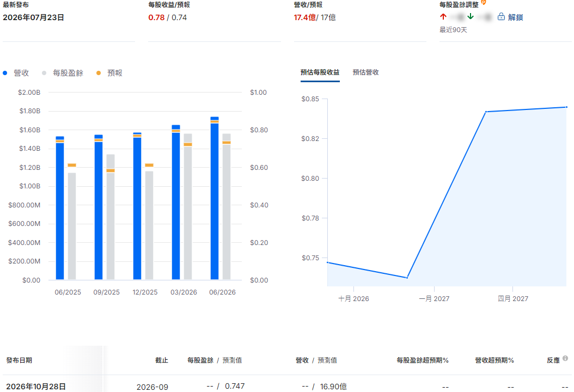
Task: Click the 營收超預期% column header
Action: 494,360
